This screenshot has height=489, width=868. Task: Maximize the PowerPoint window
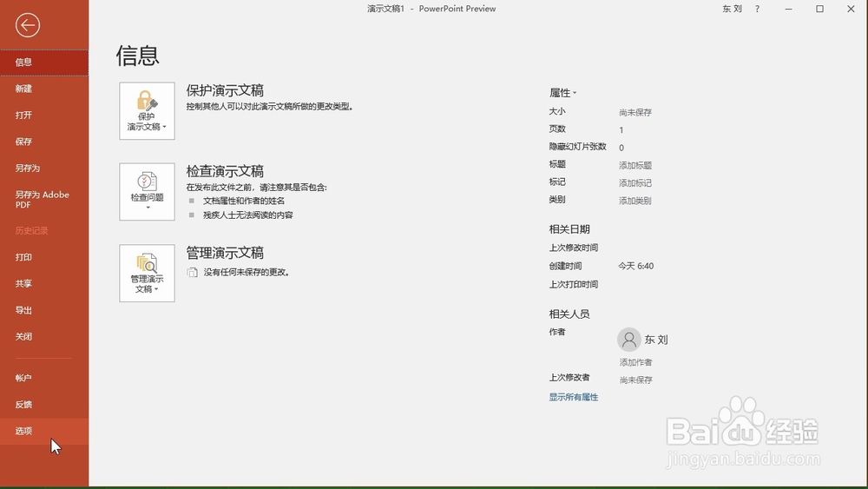coord(820,9)
